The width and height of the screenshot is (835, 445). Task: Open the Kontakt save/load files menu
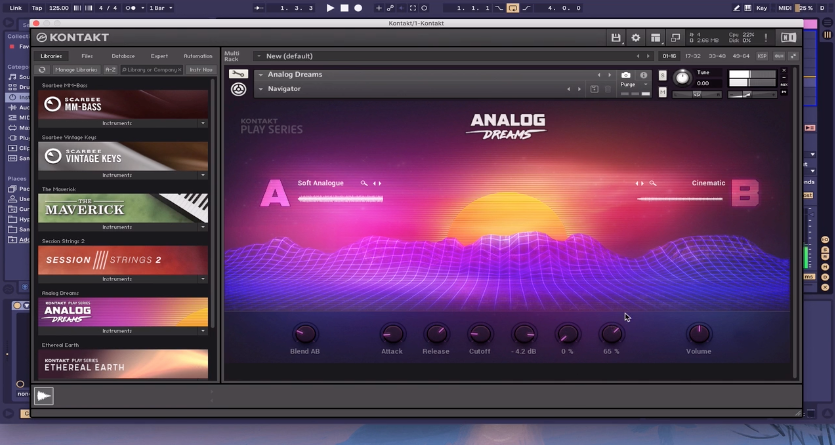coord(616,38)
